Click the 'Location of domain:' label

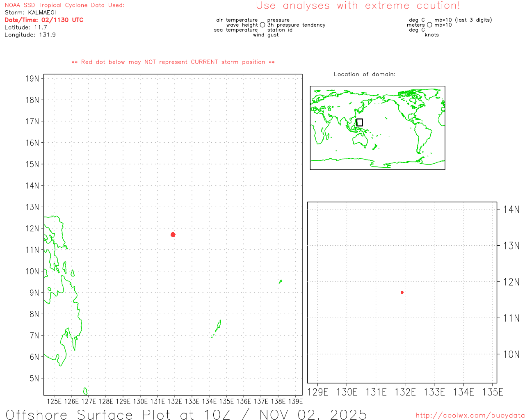tap(364, 74)
